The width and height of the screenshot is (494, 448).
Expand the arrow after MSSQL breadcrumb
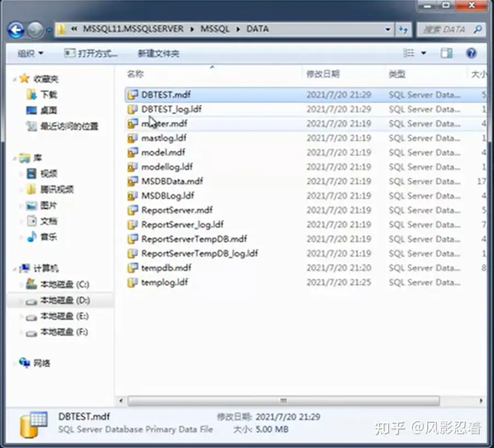coord(238,29)
